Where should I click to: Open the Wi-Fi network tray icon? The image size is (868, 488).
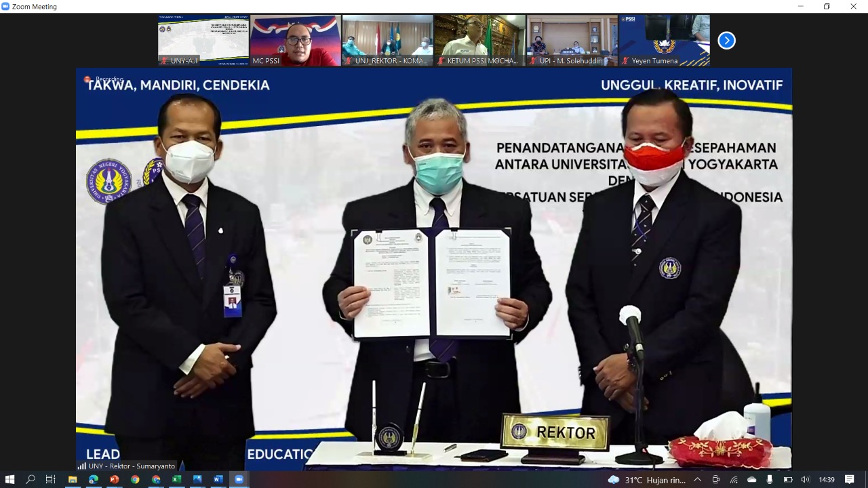pos(734,480)
